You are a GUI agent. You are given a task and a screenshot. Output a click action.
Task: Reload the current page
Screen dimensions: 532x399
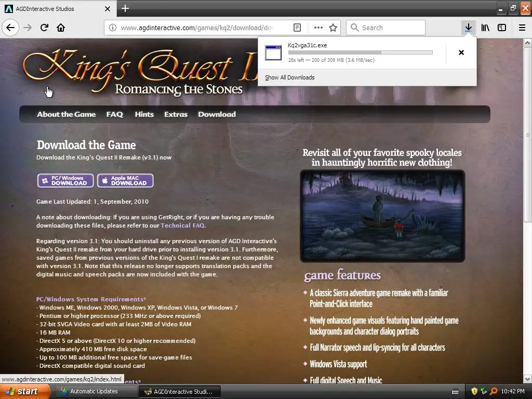pyautogui.click(x=44, y=28)
